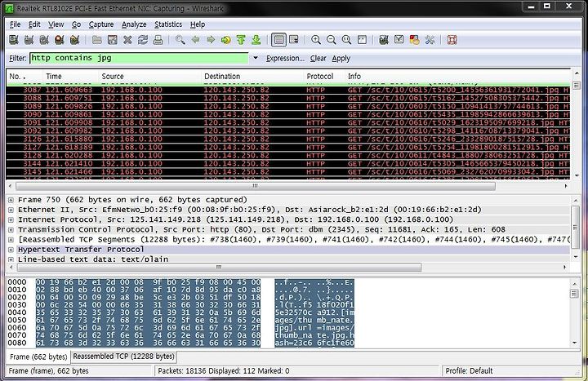Select packet number 3126 row
The width and height of the screenshot is (588, 381).
(288, 139)
